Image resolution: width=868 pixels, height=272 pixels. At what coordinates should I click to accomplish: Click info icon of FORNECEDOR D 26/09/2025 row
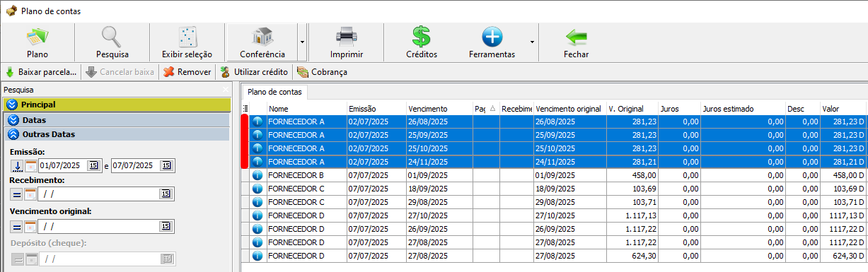[257, 229]
